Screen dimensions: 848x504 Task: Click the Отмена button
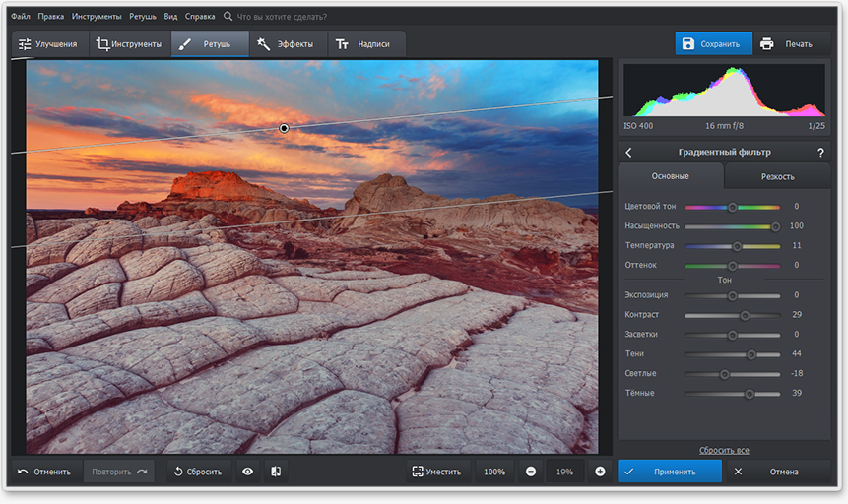click(777, 472)
